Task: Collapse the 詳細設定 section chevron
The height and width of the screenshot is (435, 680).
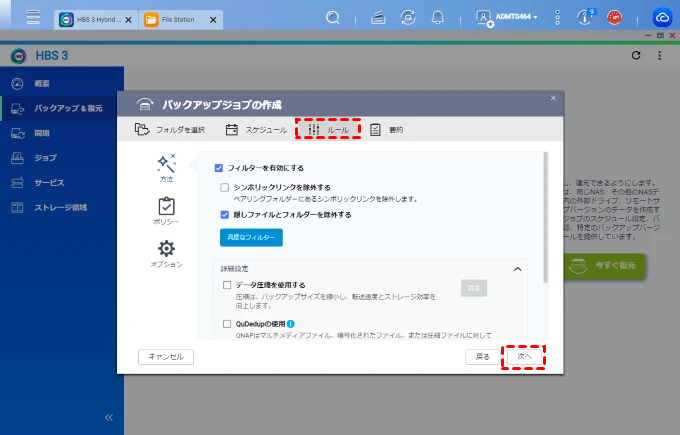Action: (517, 269)
